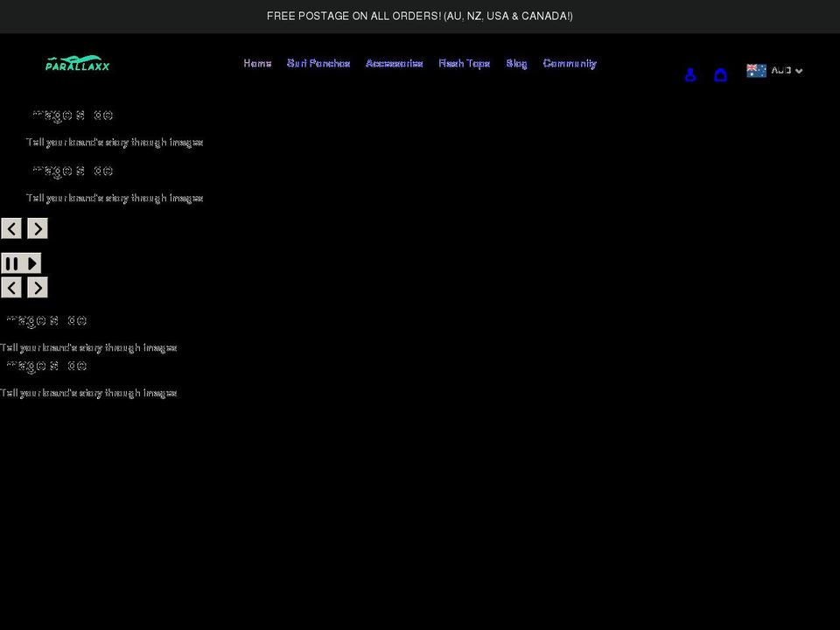
Task: Open the Surf Ponchos menu
Action: pos(318,63)
